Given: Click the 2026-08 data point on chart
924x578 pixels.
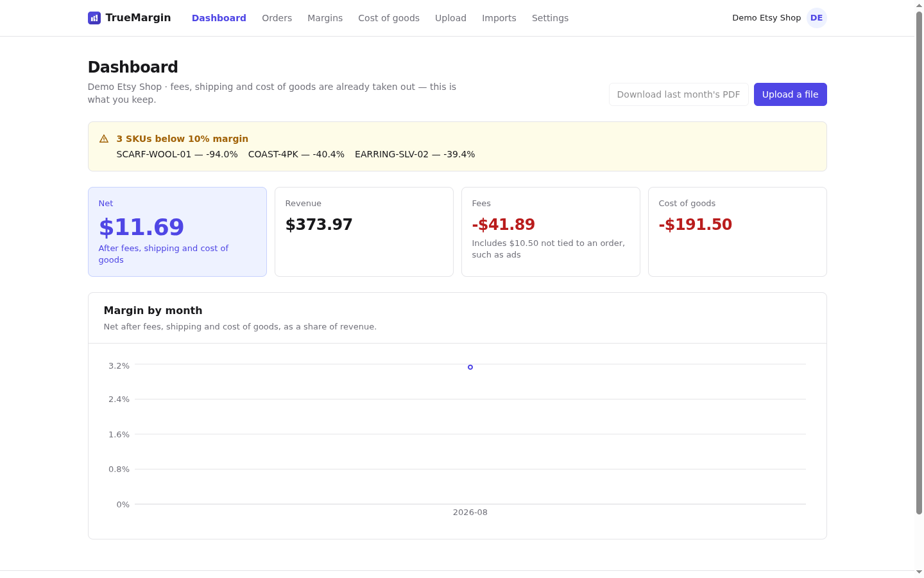Looking at the screenshot, I should [470, 367].
